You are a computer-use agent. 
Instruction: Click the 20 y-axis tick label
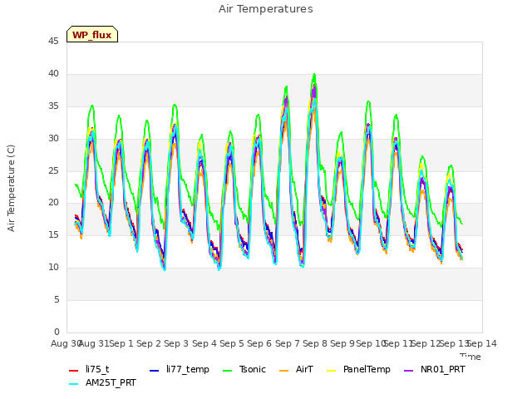53,203
